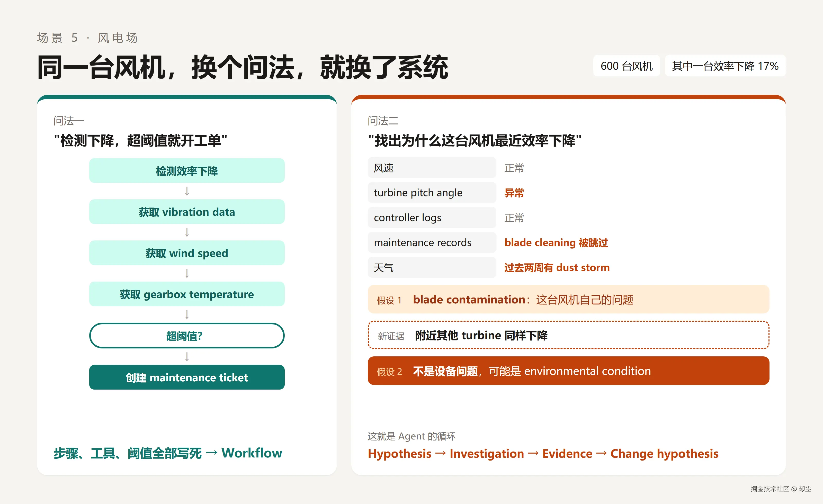Click the 'blade cleaning 被跳过' finding
This screenshot has width=823, height=504.
[x=556, y=243]
